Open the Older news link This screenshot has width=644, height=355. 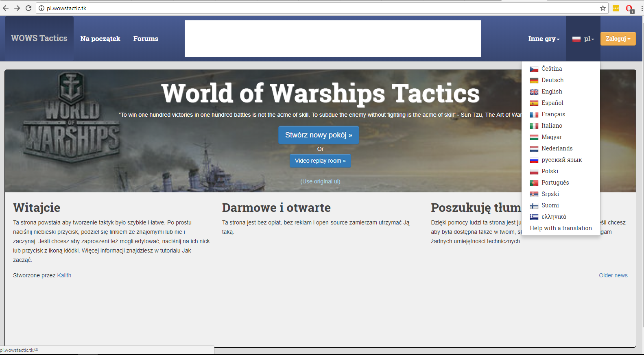tap(613, 275)
